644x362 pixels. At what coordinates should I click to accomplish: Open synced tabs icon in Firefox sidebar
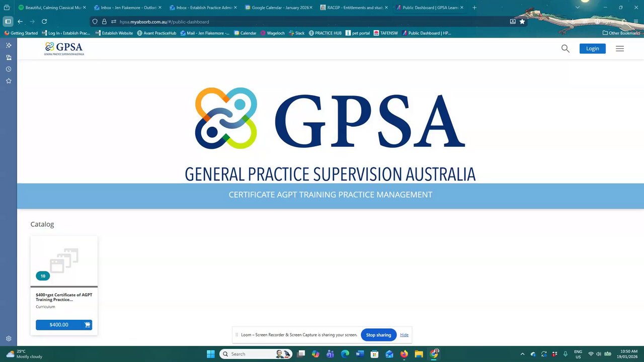(9, 57)
